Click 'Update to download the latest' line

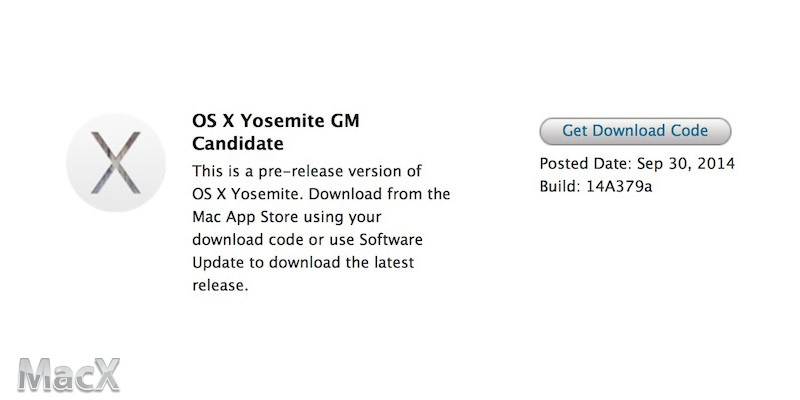click(303, 263)
